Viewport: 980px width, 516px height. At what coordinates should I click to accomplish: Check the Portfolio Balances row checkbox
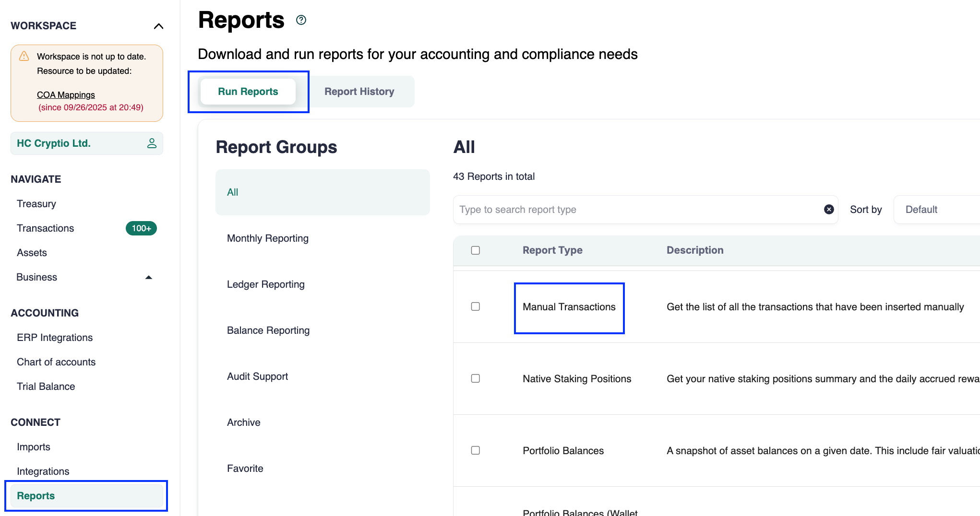tap(475, 450)
